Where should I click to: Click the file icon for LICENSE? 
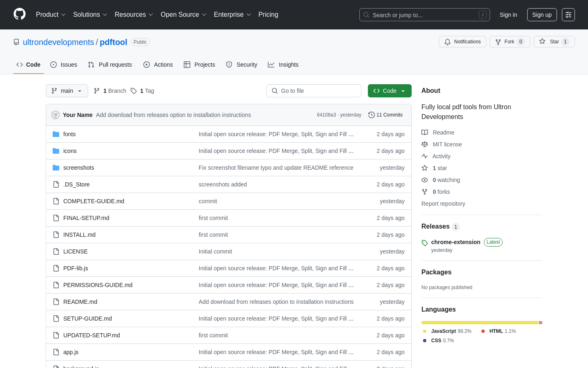pyautogui.click(x=56, y=251)
